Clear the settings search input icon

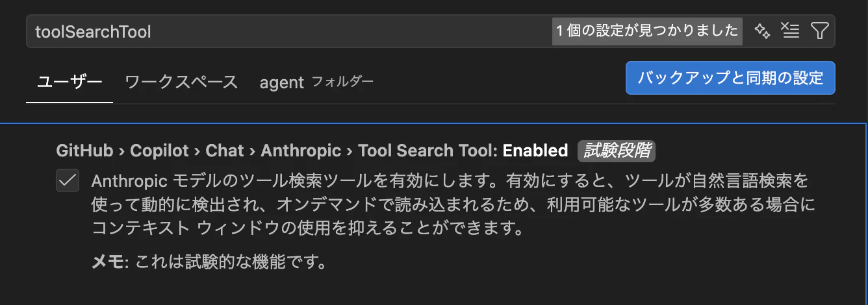point(790,30)
